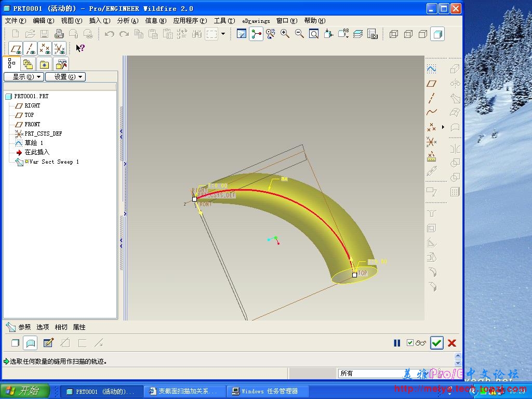Open the 参照 dashboard panel
This screenshot has height=399, width=532.
24,327
